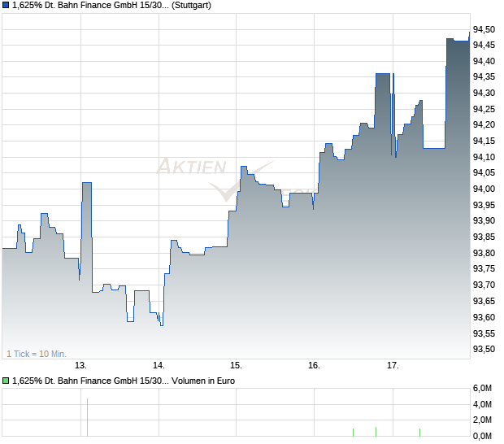Click the volume axis label '0,0M'
Viewport: 504px width, 444px height.
(x=482, y=437)
